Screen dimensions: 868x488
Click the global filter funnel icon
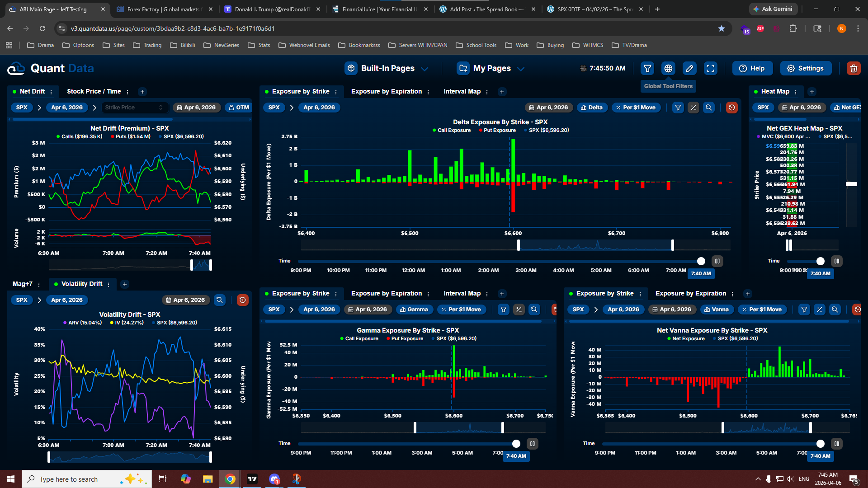click(647, 69)
